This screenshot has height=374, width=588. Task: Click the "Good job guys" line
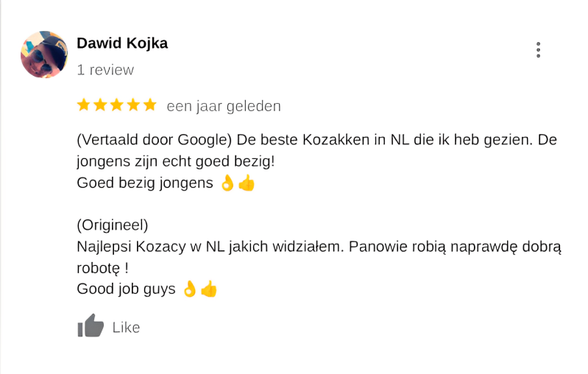pos(126,289)
